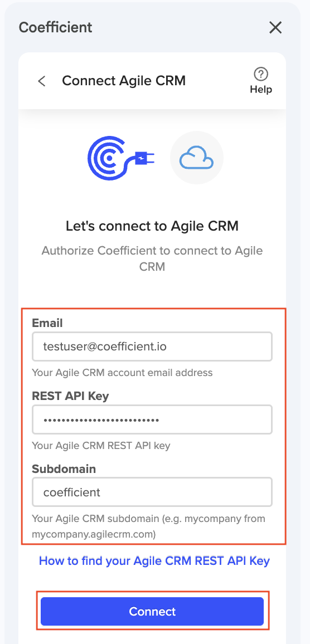Screen dimensions: 310x644
Task: Focus the REST API Key field
Action: click(x=152, y=419)
